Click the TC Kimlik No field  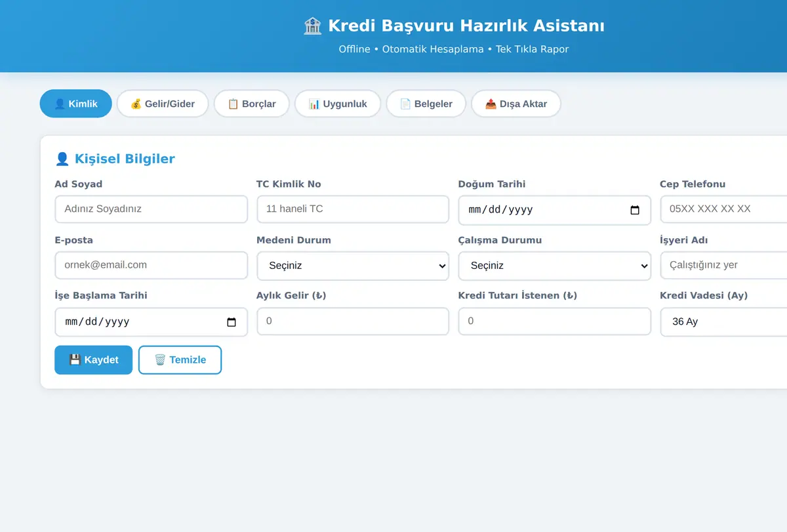pyautogui.click(x=353, y=209)
